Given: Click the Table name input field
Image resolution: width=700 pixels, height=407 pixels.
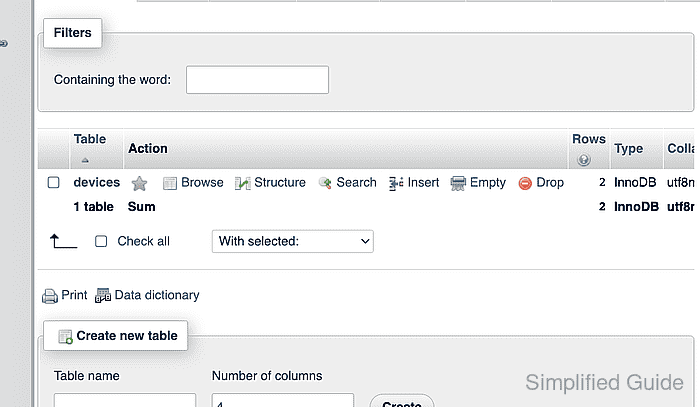Looking at the screenshot, I should (125, 400).
